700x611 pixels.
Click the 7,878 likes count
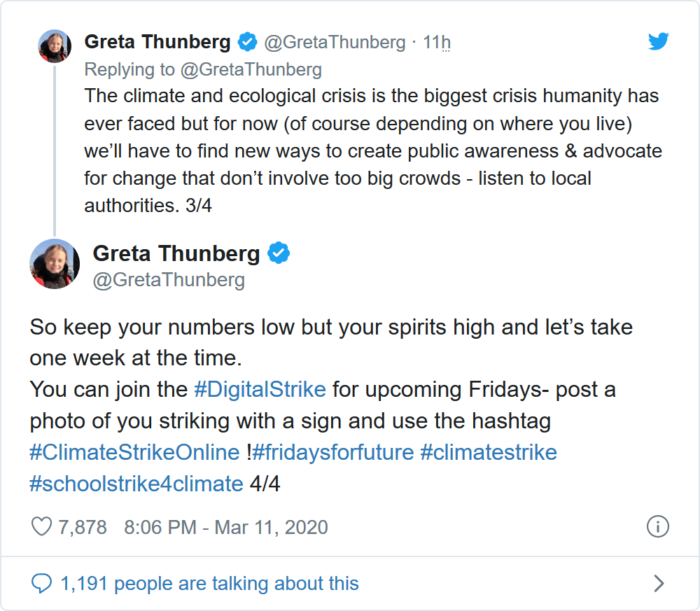[83, 526]
